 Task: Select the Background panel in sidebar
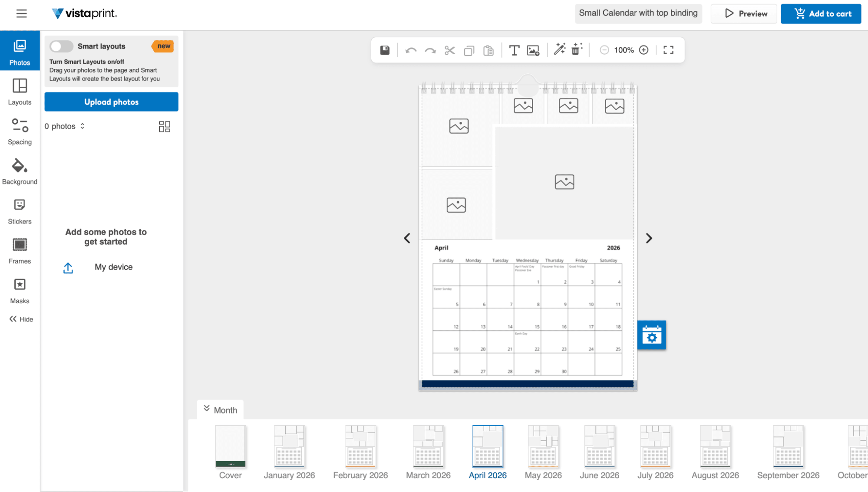[x=20, y=171]
